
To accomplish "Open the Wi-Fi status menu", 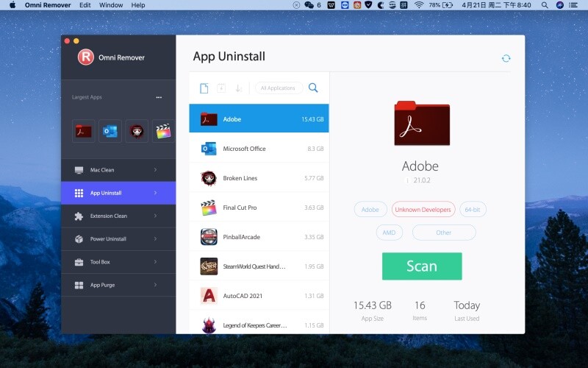I will [419, 5].
